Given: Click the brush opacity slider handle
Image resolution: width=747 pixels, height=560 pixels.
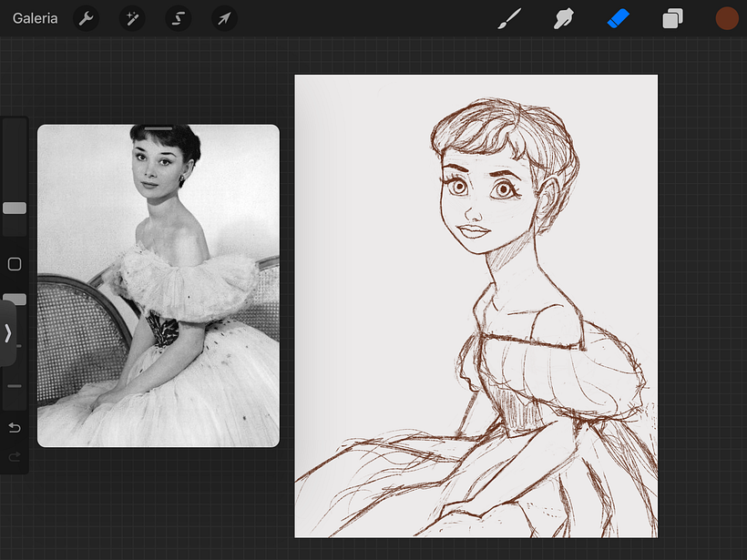Looking at the screenshot, I should 15,299.
